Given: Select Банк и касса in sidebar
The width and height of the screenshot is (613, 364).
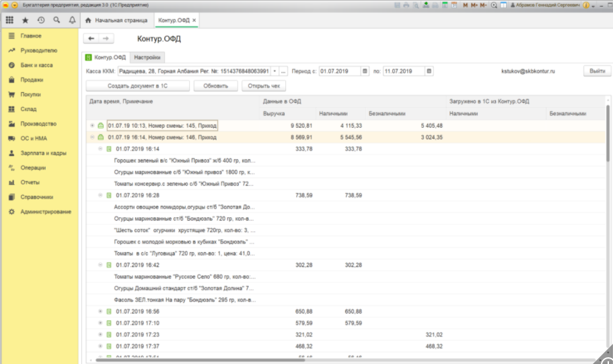Looking at the screenshot, I should point(36,65).
